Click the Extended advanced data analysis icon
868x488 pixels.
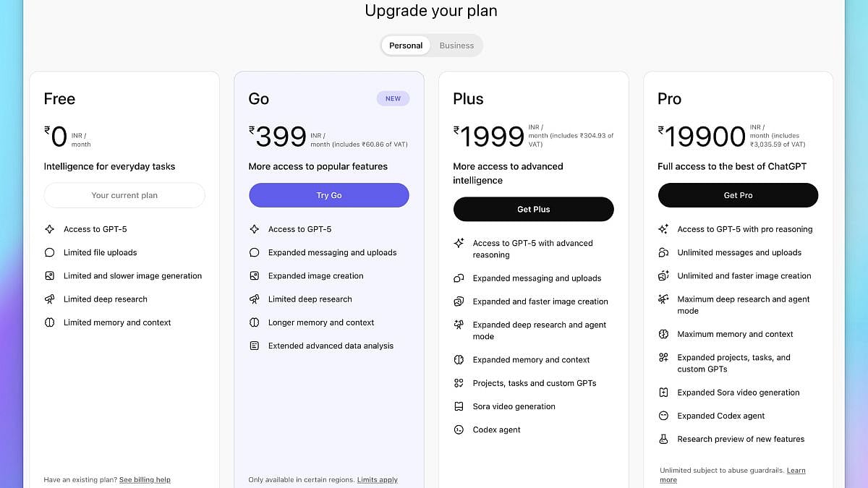[x=254, y=346]
